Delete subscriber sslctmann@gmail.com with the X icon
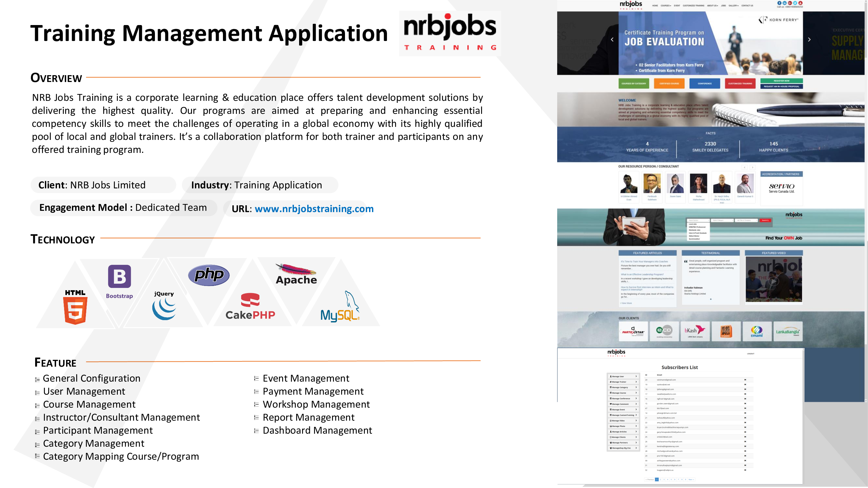This screenshot has width=868, height=488. click(x=745, y=380)
